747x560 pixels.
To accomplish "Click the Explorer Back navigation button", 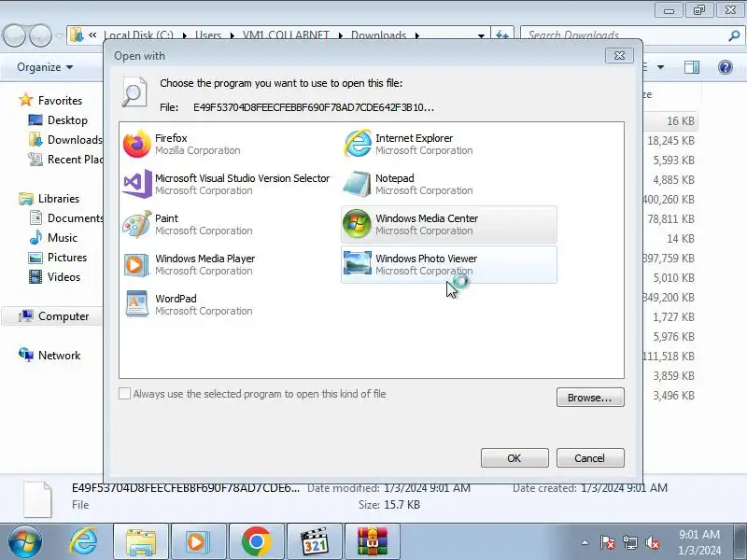I will tap(15, 35).
